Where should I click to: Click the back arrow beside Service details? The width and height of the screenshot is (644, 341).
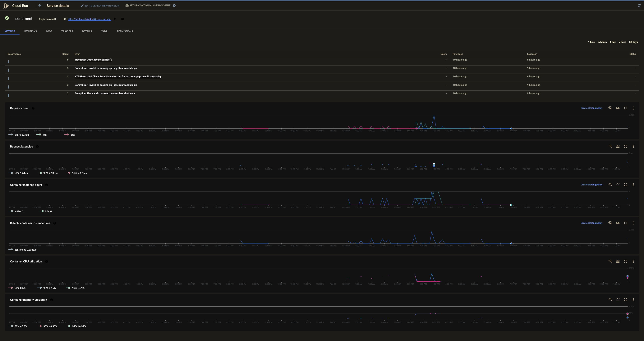pyautogui.click(x=40, y=6)
